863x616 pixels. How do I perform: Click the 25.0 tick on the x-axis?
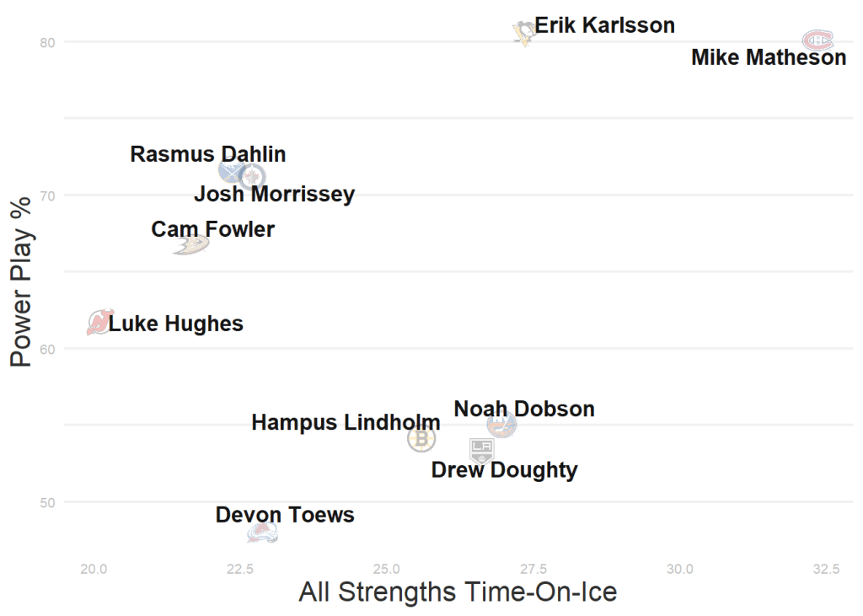(387, 569)
